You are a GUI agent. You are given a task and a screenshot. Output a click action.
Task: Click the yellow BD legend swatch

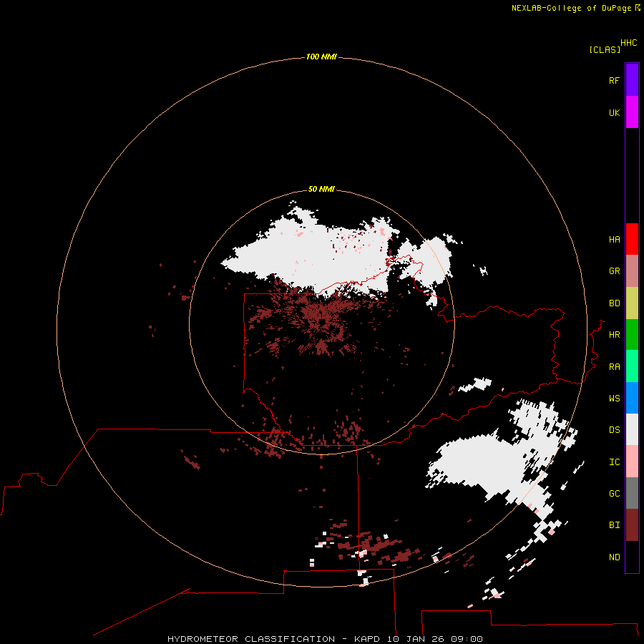(632, 303)
